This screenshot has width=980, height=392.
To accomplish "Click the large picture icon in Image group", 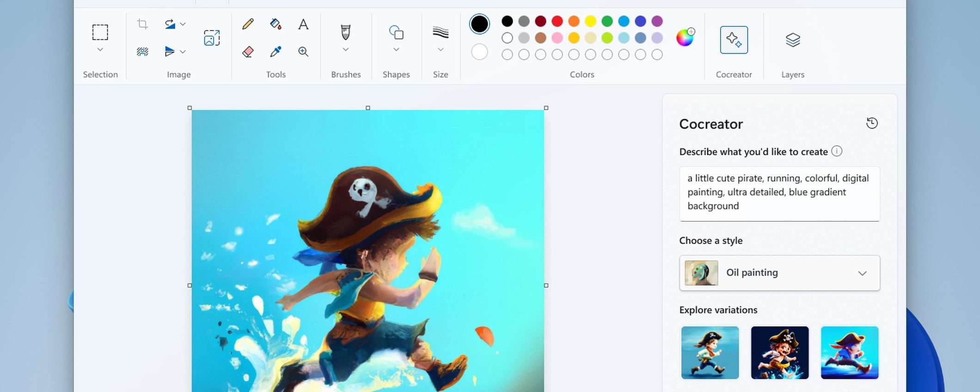I will pos(212,38).
